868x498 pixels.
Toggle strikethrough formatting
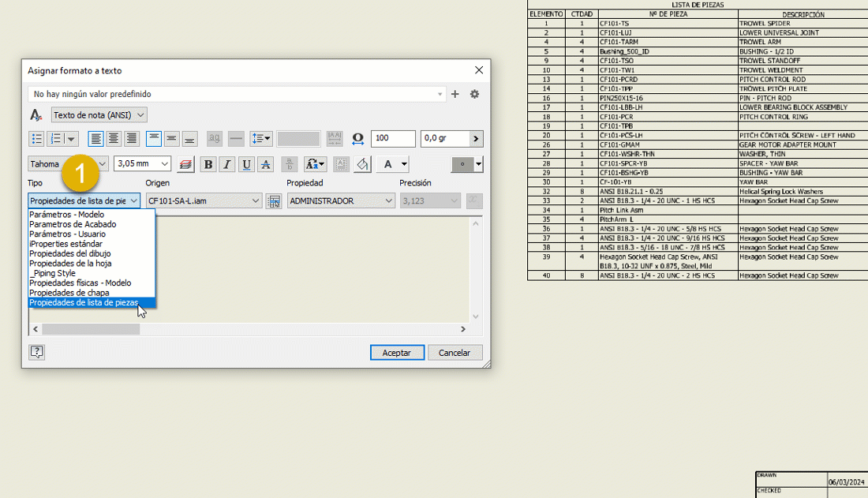point(266,164)
